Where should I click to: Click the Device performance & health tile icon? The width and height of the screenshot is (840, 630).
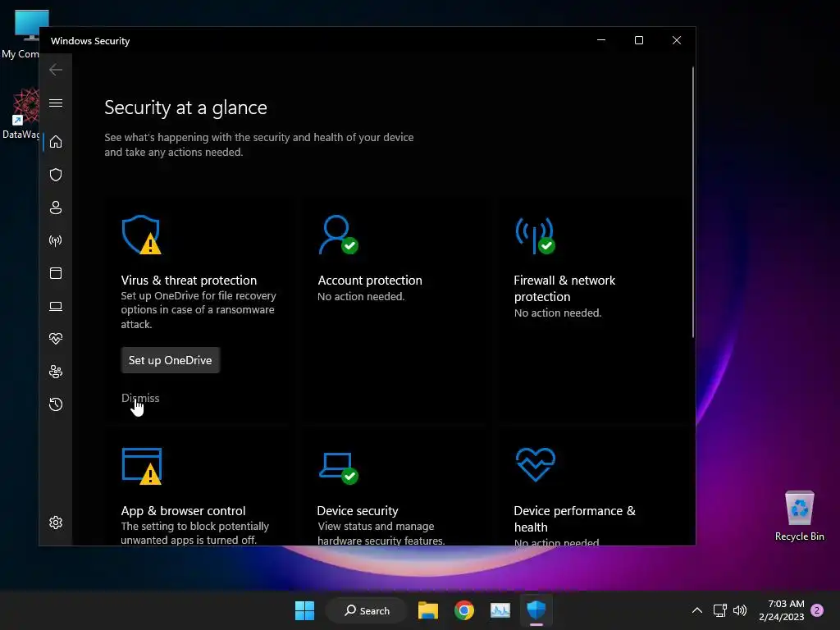(535, 464)
